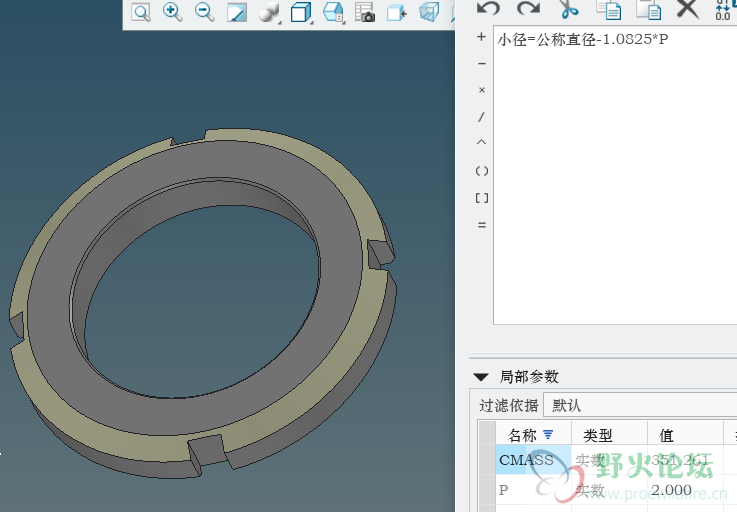Click the Zoom Out magnifier icon

click(204, 12)
